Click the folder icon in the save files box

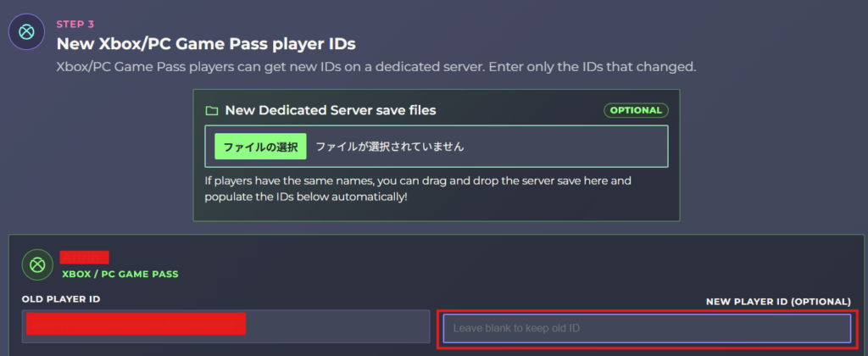pos(211,111)
